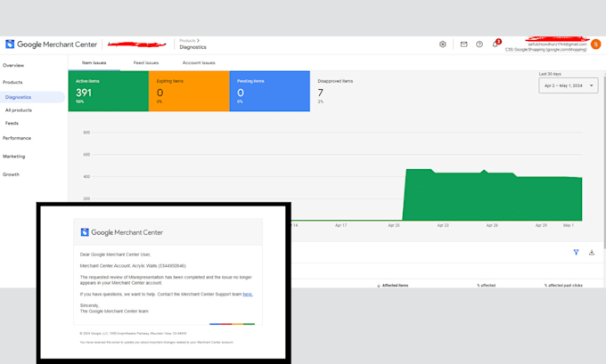Open Products in the sidebar

pos(12,82)
